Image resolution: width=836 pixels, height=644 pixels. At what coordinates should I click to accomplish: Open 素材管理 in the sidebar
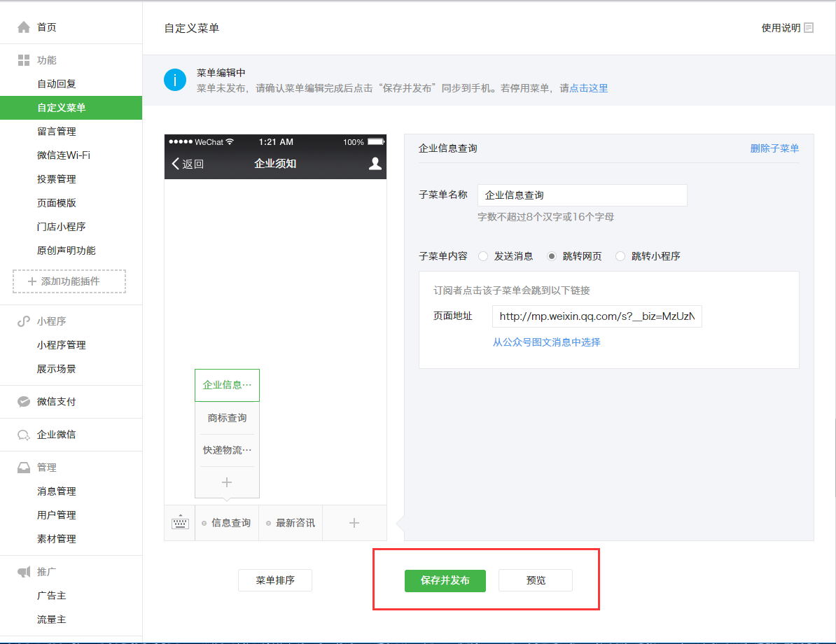[x=57, y=539]
